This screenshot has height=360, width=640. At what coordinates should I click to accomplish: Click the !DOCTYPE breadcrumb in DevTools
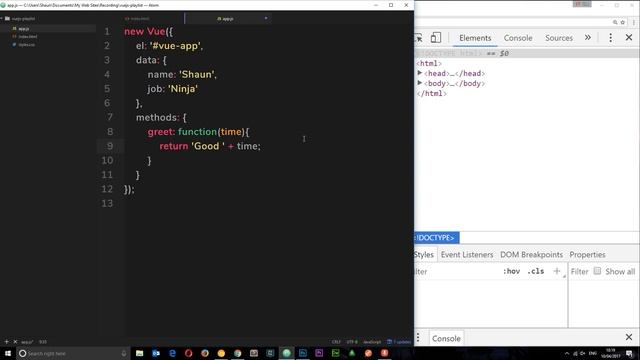[x=436, y=238]
